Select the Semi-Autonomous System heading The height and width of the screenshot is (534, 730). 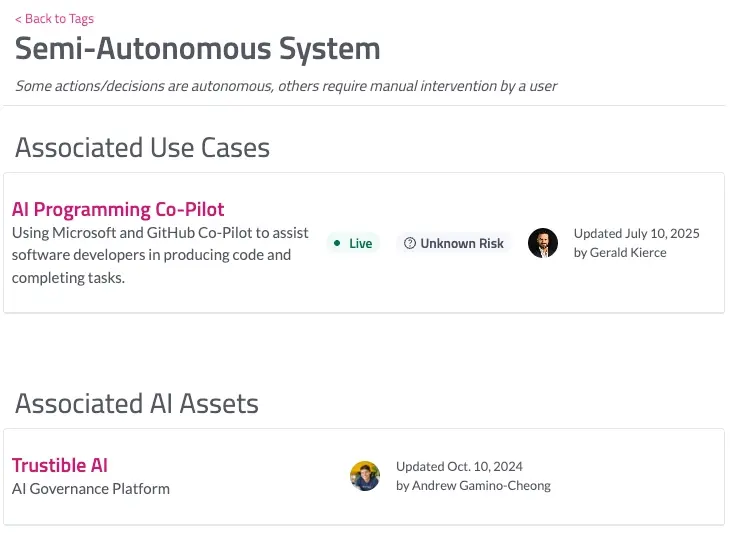[x=197, y=49]
